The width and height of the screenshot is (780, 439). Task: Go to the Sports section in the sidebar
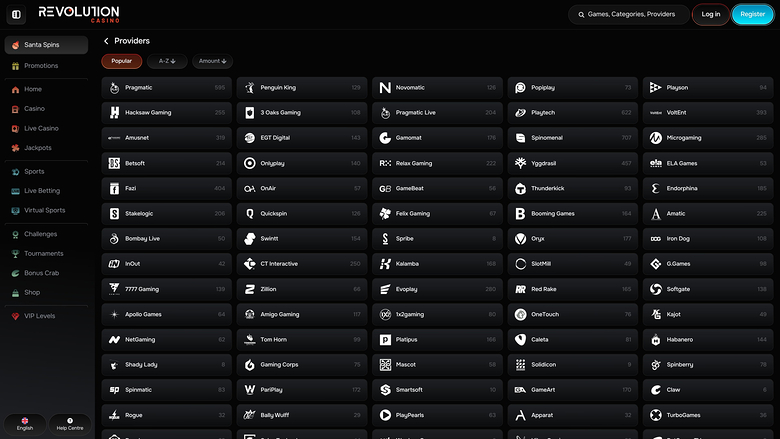[x=34, y=171]
